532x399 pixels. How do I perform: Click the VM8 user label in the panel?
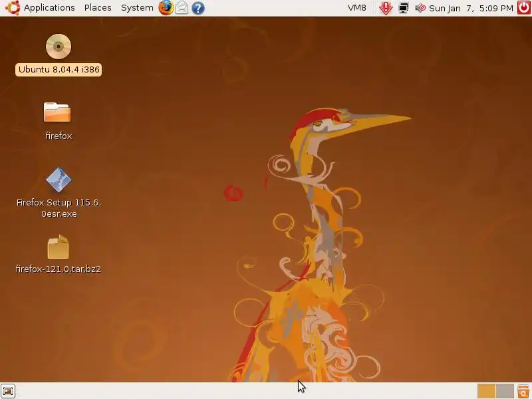pos(356,7)
